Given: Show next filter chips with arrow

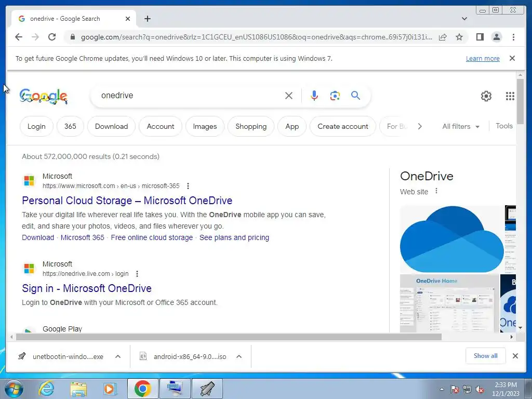Looking at the screenshot, I should tap(420, 126).
